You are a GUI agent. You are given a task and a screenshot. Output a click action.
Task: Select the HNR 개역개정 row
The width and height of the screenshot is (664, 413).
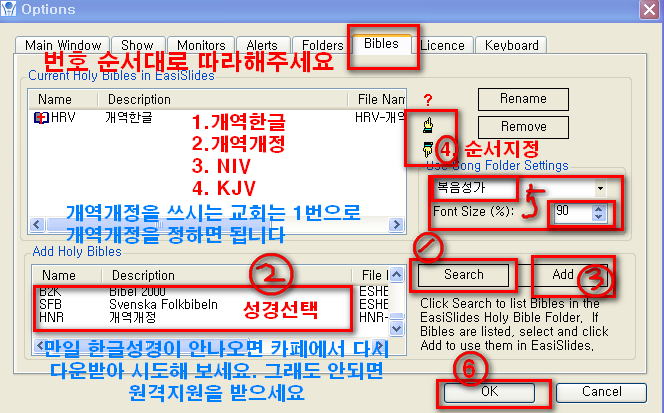pyautogui.click(x=210, y=317)
